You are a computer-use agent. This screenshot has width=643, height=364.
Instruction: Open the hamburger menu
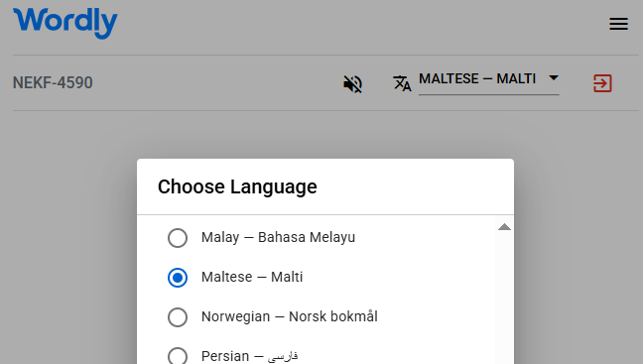click(x=618, y=24)
